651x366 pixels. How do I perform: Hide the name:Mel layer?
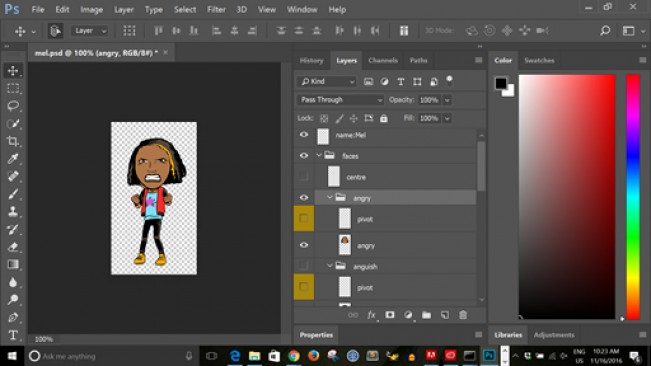pyautogui.click(x=304, y=135)
